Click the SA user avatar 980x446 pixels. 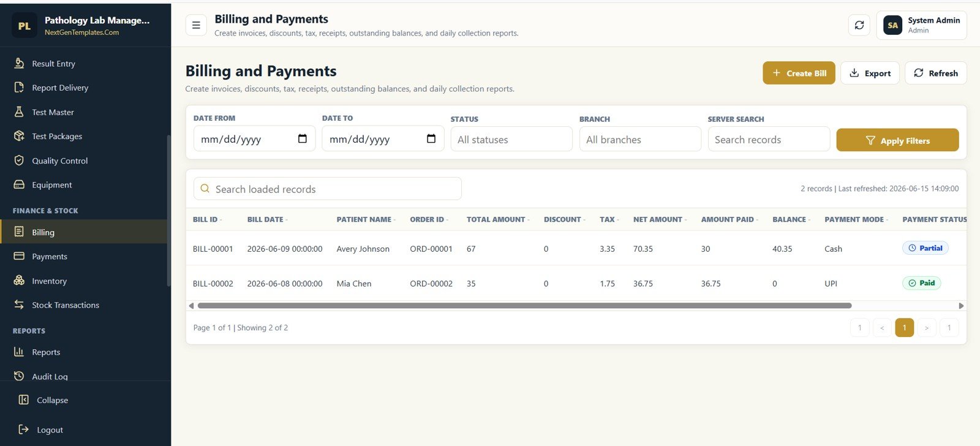[x=892, y=25]
